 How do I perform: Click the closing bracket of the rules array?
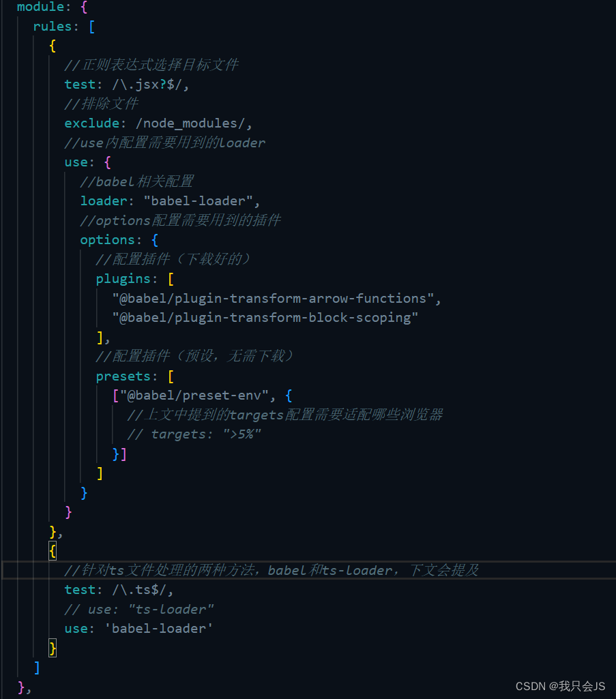tap(38, 668)
